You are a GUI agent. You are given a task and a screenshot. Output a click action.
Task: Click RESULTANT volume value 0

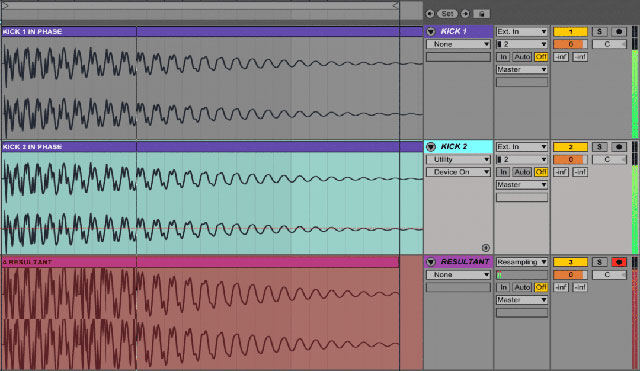(570, 274)
